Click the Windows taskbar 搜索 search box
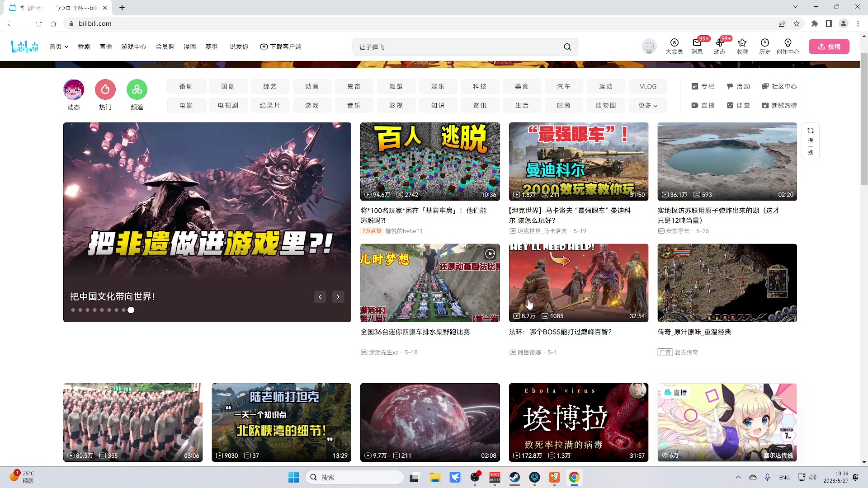 [x=355, y=477]
